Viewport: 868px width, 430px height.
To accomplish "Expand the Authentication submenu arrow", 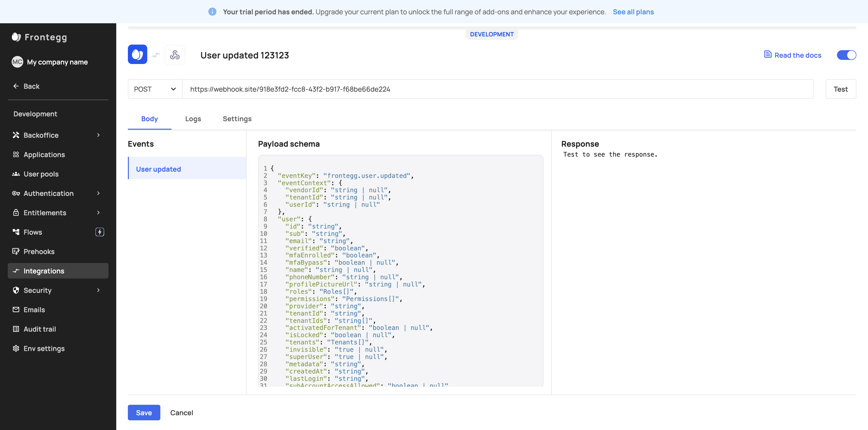I will (x=98, y=193).
